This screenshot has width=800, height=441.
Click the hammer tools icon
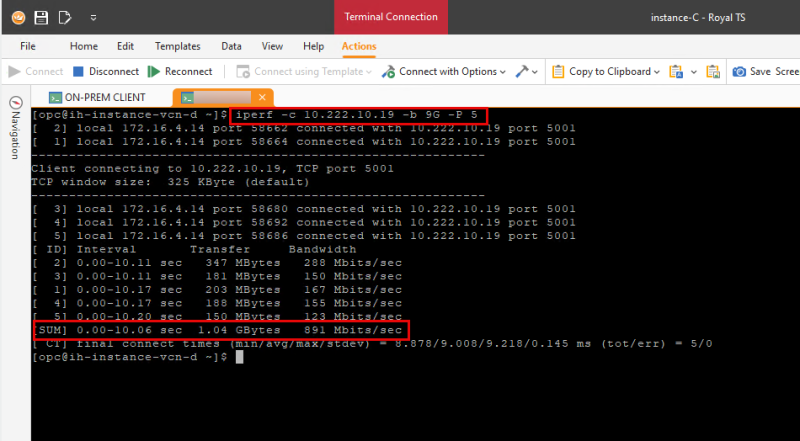tap(522, 72)
